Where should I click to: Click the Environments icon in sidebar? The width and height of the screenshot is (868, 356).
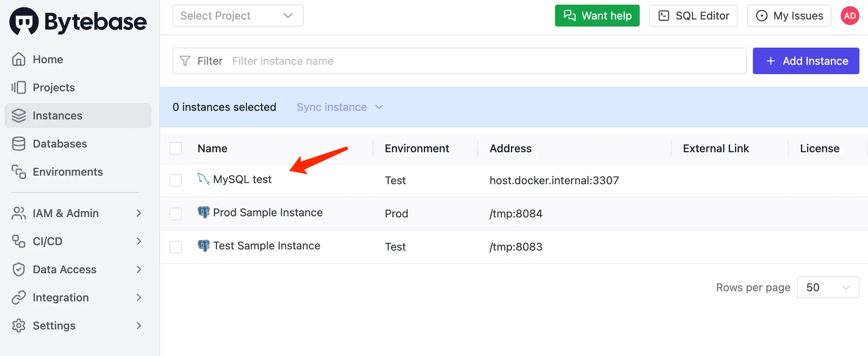(19, 172)
